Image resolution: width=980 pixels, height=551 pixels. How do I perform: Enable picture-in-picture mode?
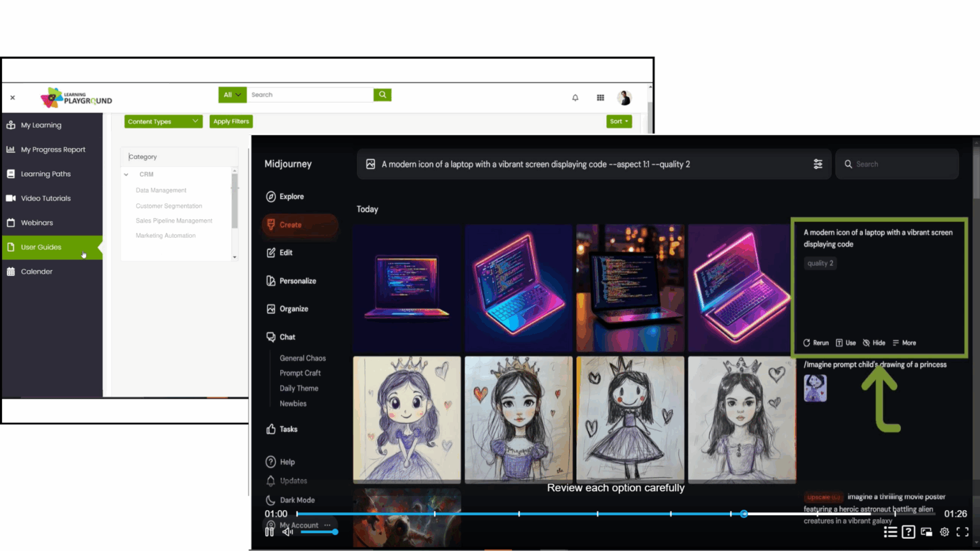[926, 532]
